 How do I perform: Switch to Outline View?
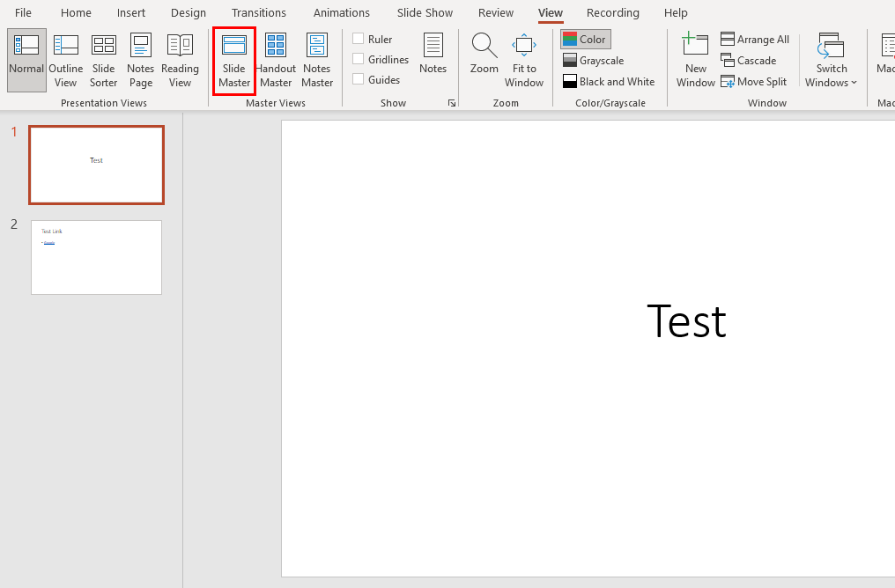click(66, 60)
